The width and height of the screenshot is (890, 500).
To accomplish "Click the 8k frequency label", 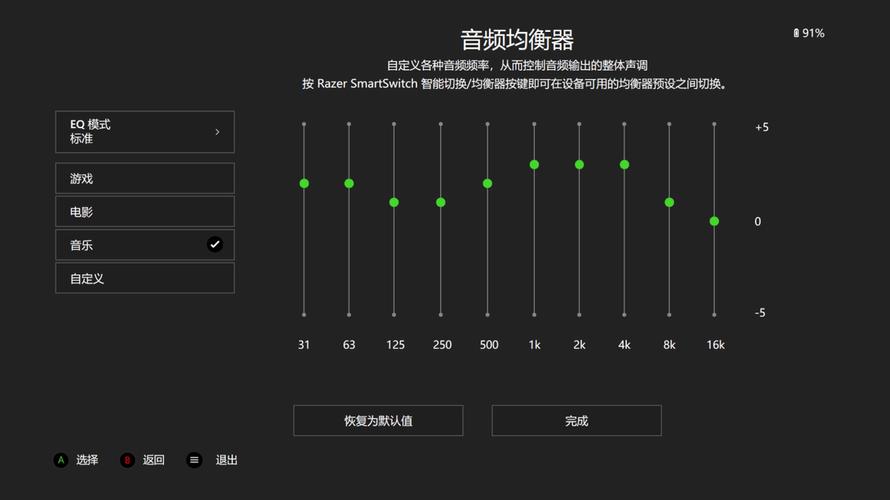I will [x=669, y=344].
